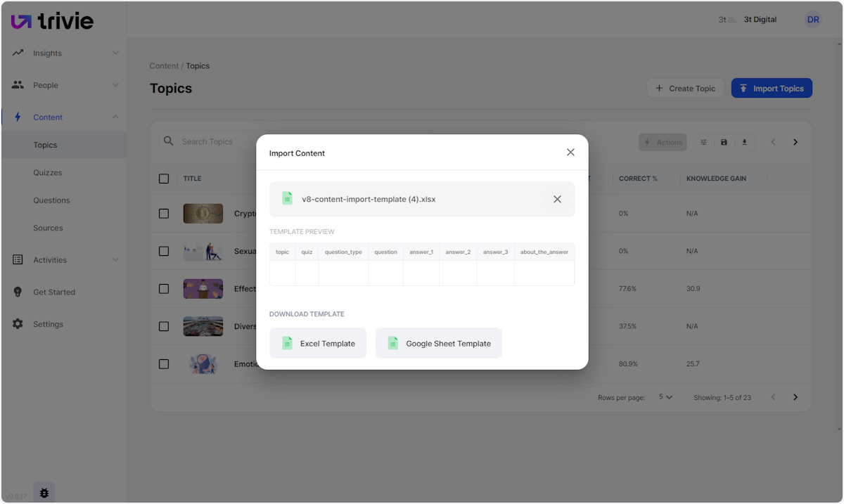The height and width of the screenshot is (504, 844).
Task: Select the Insights trend icon in sidebar
Action: (x=17, y=53)
